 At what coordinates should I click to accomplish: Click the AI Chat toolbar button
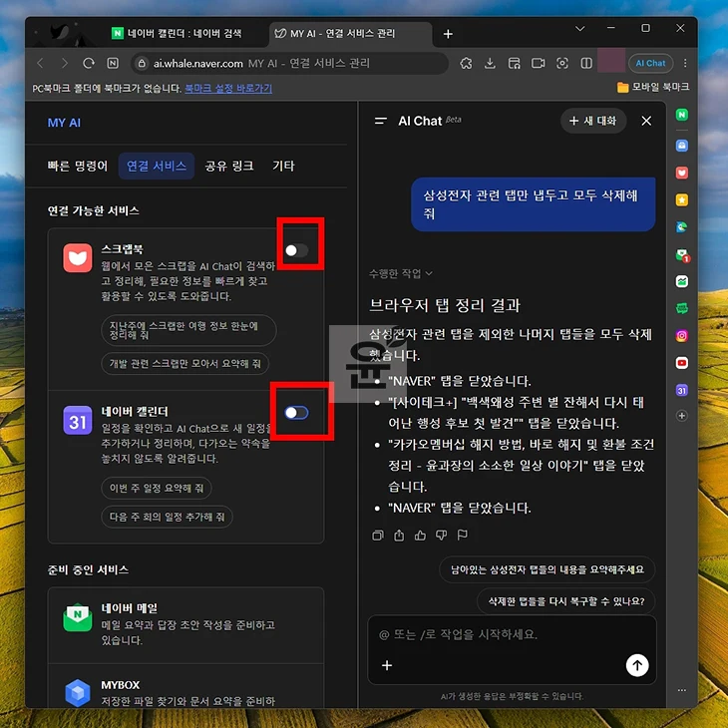coord(650,63)
